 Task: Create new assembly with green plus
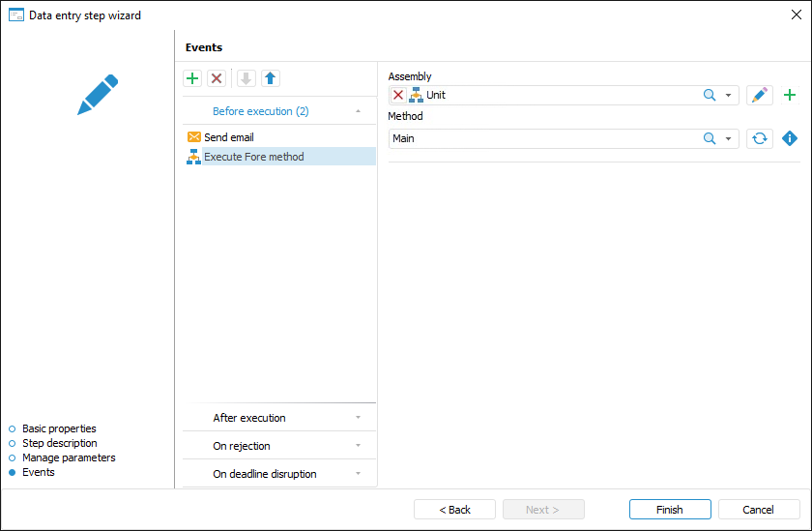[790, 95]
